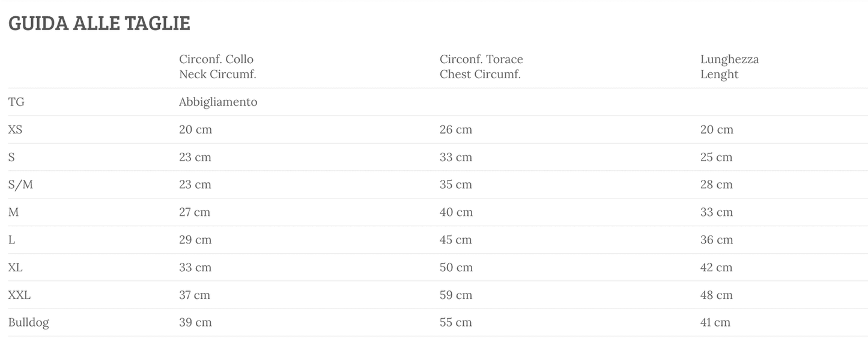Click the Lunghezza column header

tap(729, 67)
